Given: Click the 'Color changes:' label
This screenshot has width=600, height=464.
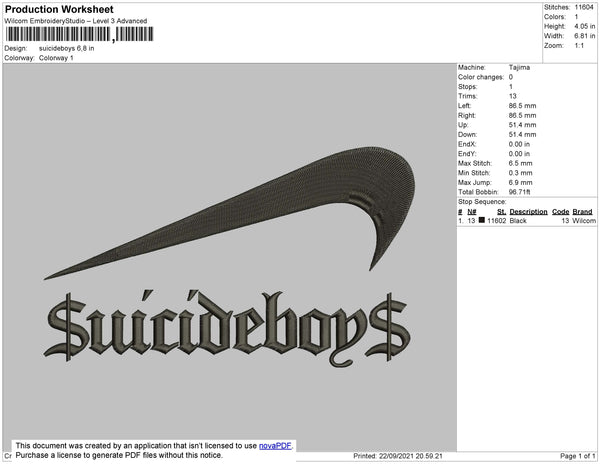Looking at the screenshot, I should tap(481, 77).
